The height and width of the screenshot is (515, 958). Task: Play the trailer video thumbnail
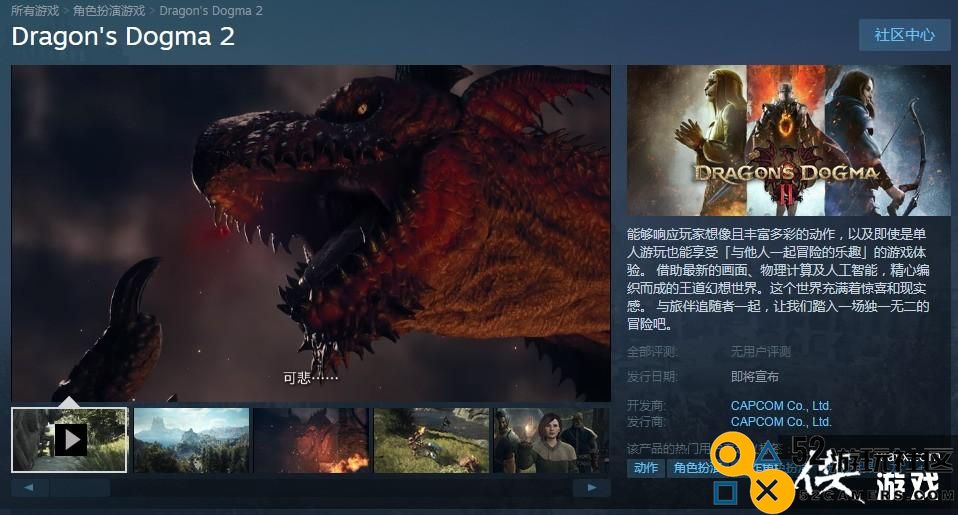pyautogui.click(x=70, y=440)
